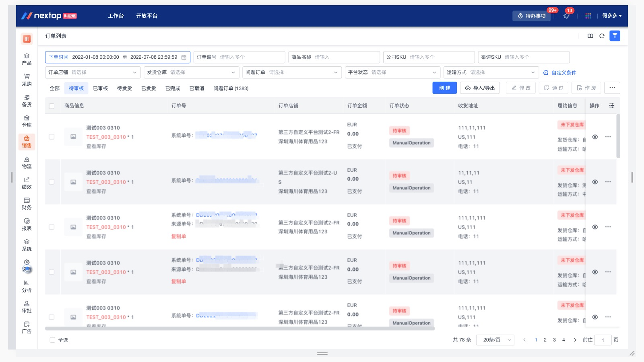Click 自定义条件 link
Viewport: 644px width, 362px height.
pos(560,73)
